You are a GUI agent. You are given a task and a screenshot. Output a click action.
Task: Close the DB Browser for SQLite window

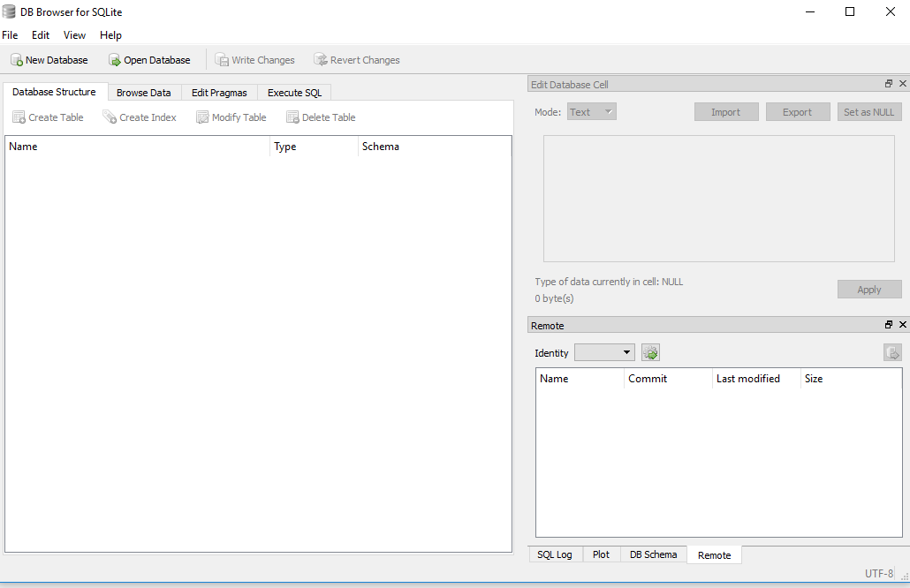coord(891,11)
